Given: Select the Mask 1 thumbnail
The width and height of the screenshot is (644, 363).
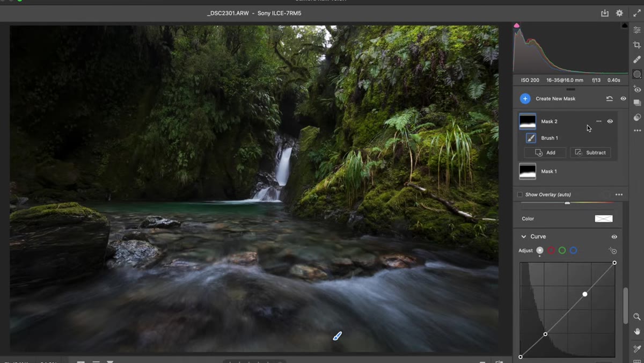Looking at the screenshot, I should pyautogui.click(x=528, y=171).
